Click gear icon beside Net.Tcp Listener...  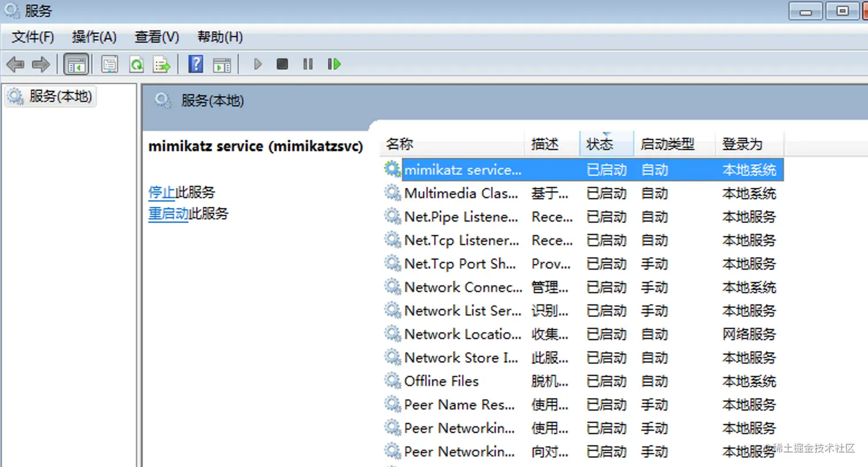click(x=392, y=240)
